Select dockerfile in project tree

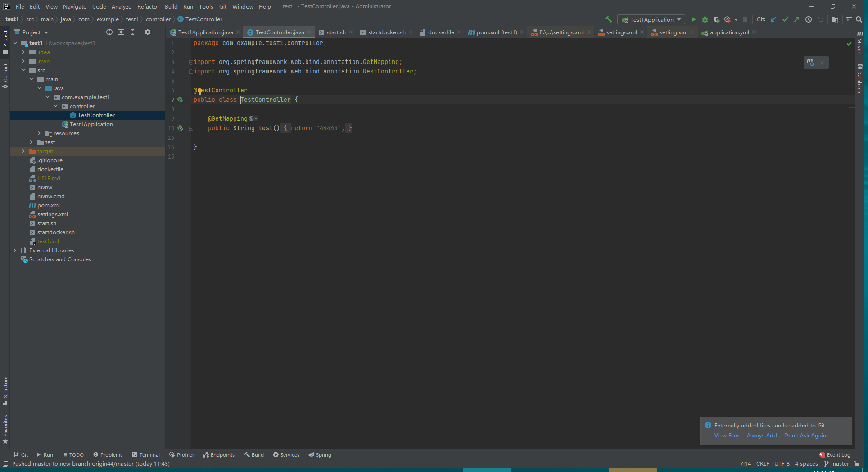[50, 169]
